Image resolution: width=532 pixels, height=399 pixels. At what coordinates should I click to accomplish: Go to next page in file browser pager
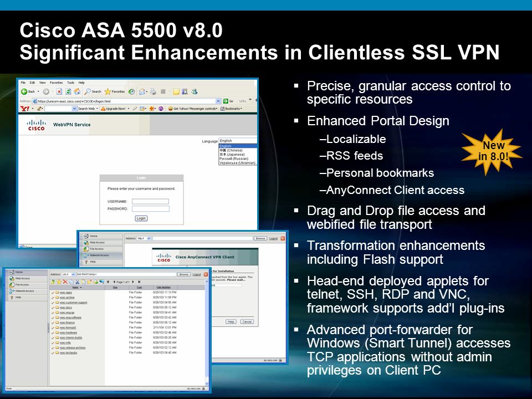[133, 282]
